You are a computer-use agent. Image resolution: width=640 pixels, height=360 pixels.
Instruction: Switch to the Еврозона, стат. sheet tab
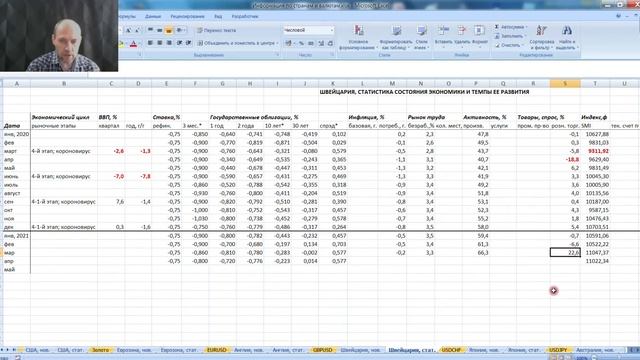point(179,350)
